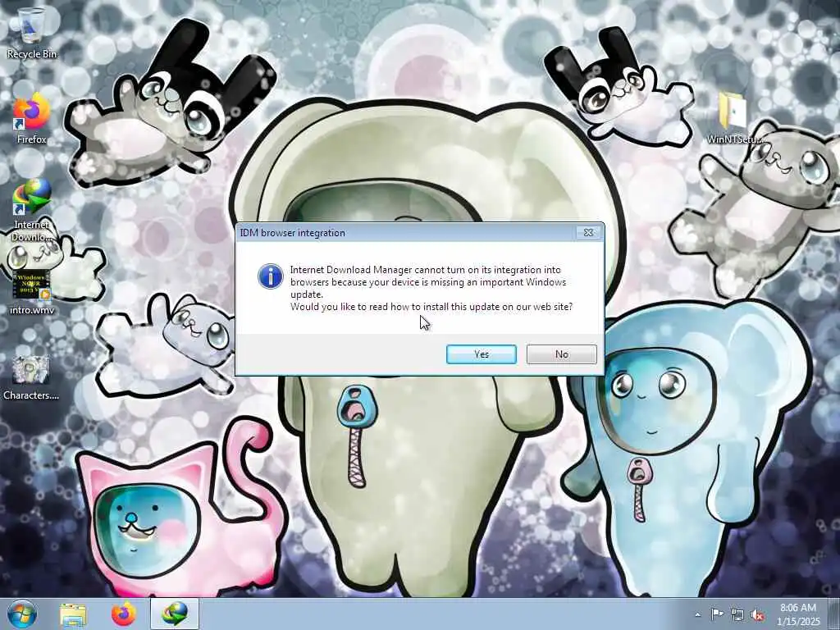This screenshot has width=840, height=630.
Task: Launch Firefox from the taskbar
Action: 123,614
